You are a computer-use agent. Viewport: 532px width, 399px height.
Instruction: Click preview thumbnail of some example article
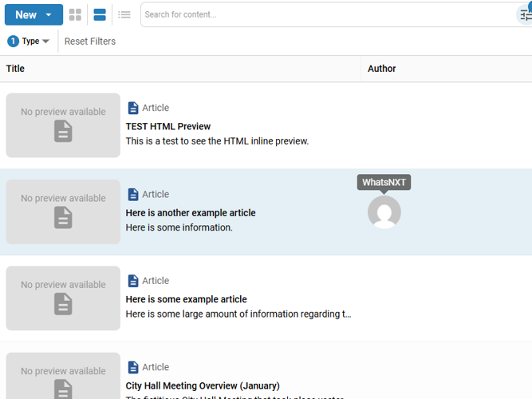pyautogui.click(x=63, y=298)
